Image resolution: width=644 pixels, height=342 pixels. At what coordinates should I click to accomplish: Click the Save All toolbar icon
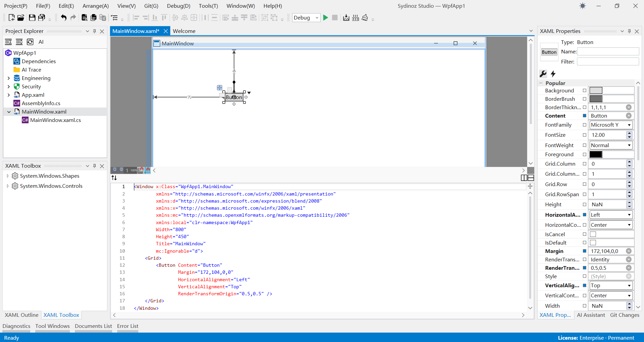42,18
